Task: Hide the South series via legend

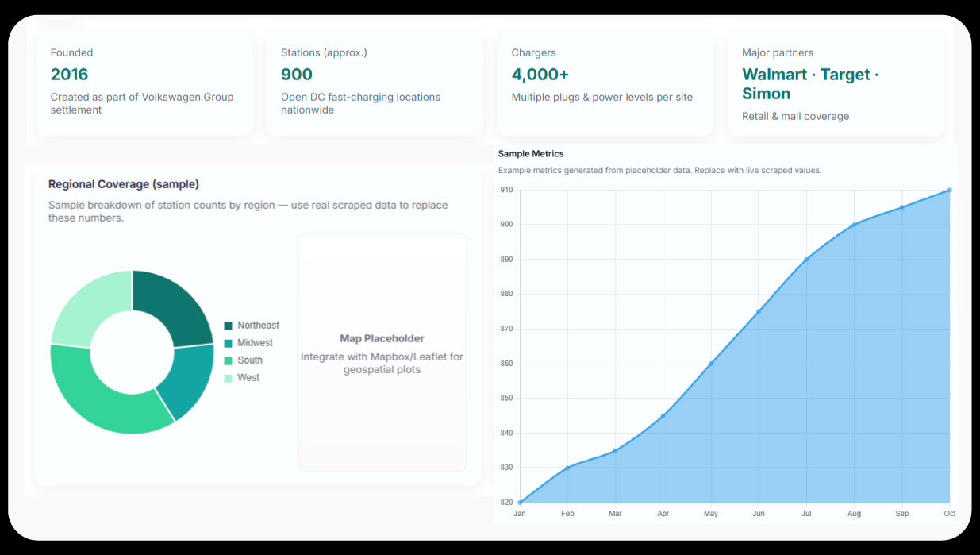Action: coord(249,360)
